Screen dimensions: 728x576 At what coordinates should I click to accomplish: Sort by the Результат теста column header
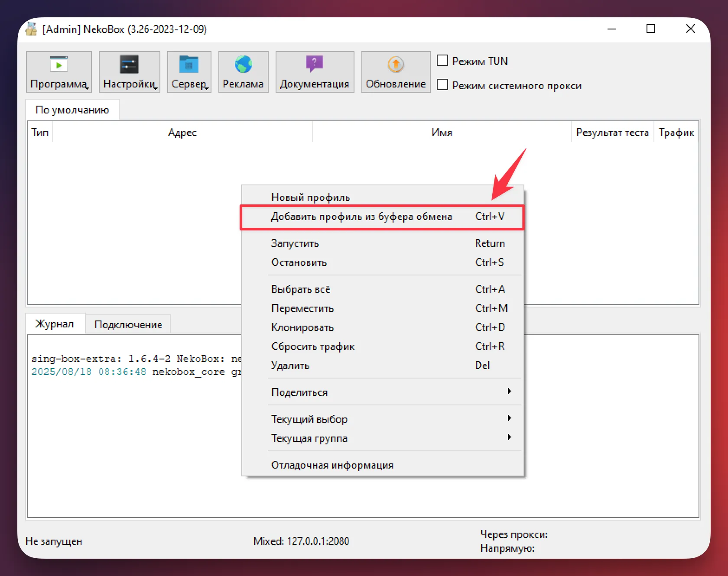pos(612,132)
